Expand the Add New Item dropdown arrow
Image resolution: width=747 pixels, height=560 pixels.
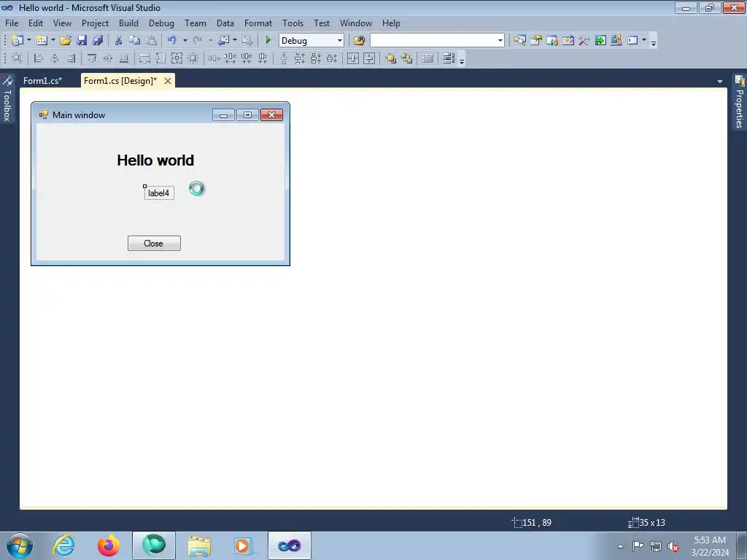(x=53, y=41)
